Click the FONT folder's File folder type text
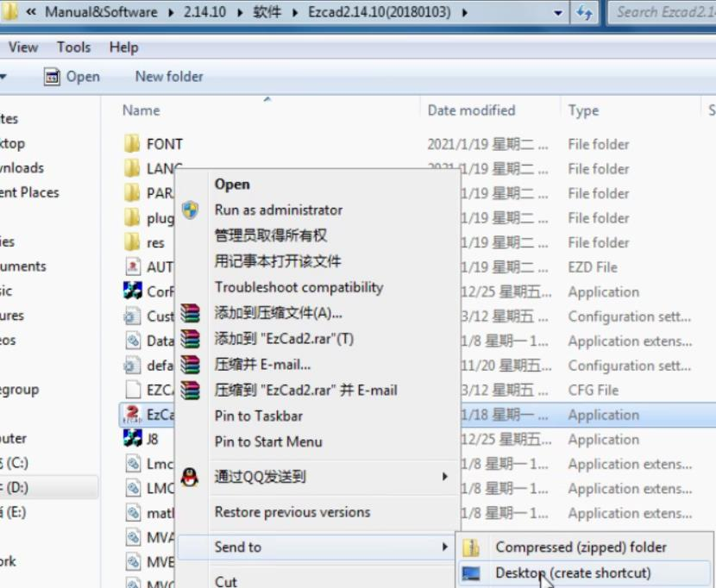 (x=599, y=144)
